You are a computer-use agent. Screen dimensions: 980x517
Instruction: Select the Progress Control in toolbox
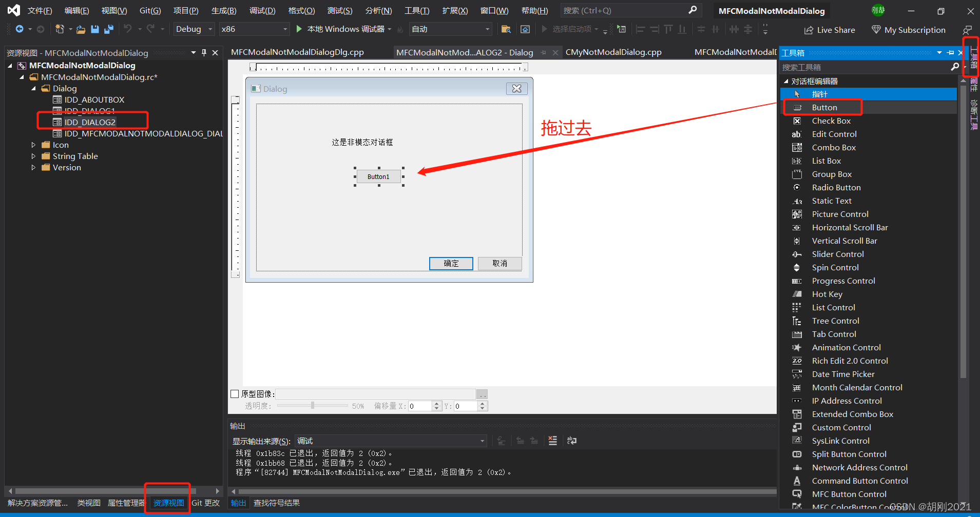[868, 281]
